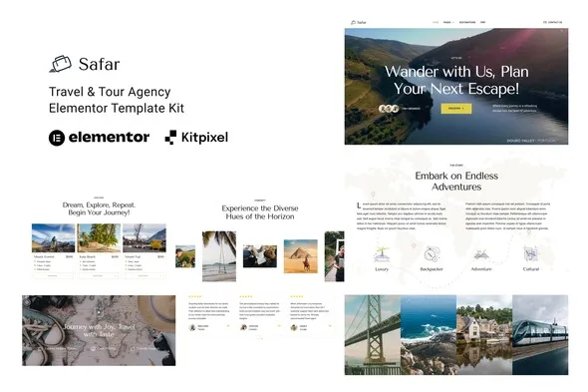588x392 pixels.
Task: Open the pyramid and camel gallery photo
Action: pos(301,256)
